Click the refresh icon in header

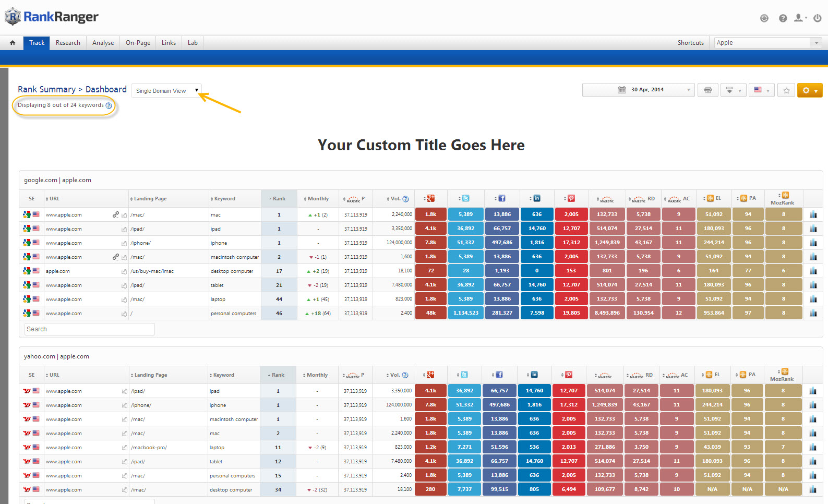[x=764, y=18]
